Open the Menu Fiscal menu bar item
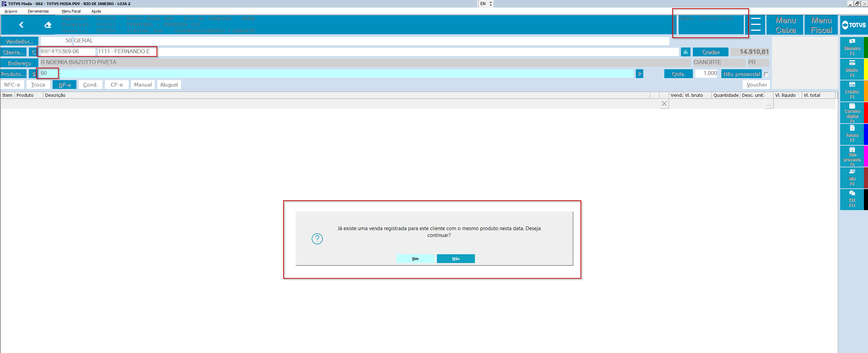 71,11
